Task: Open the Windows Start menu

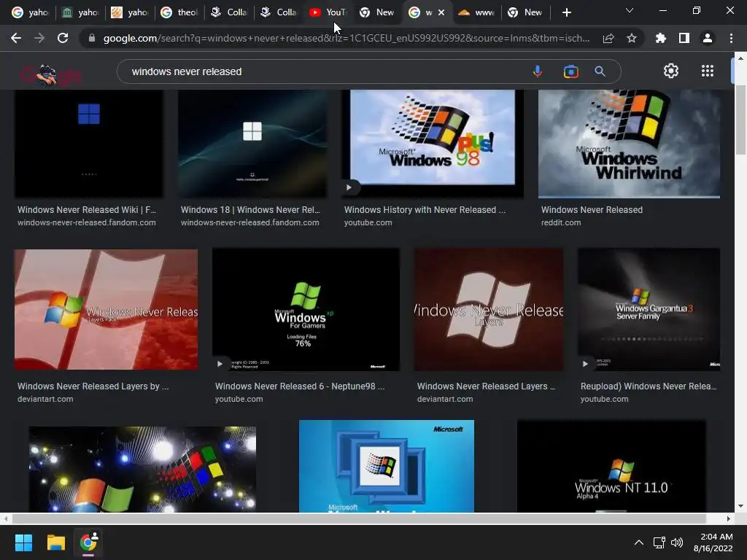Action: pyautogui.click(x=23, y=542)
